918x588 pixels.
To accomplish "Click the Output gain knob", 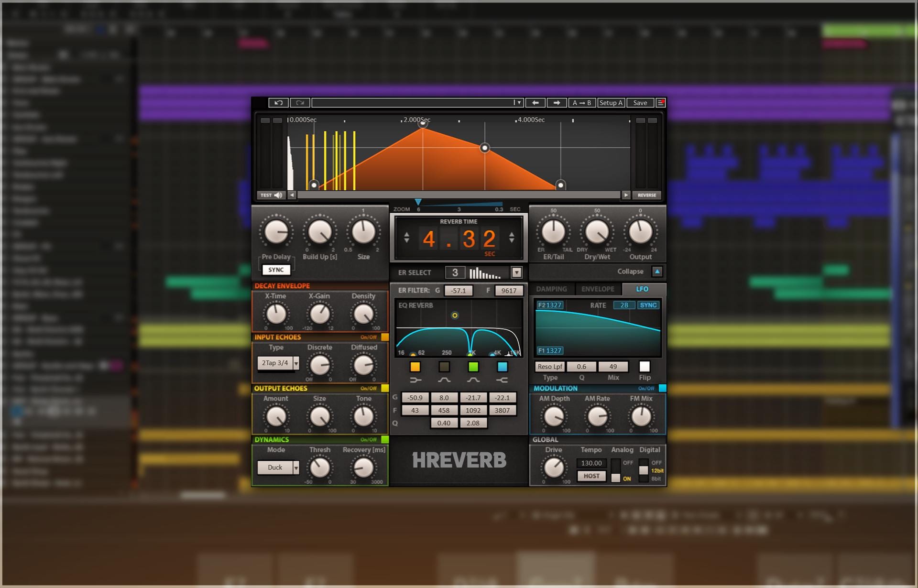I will point(641,232).
